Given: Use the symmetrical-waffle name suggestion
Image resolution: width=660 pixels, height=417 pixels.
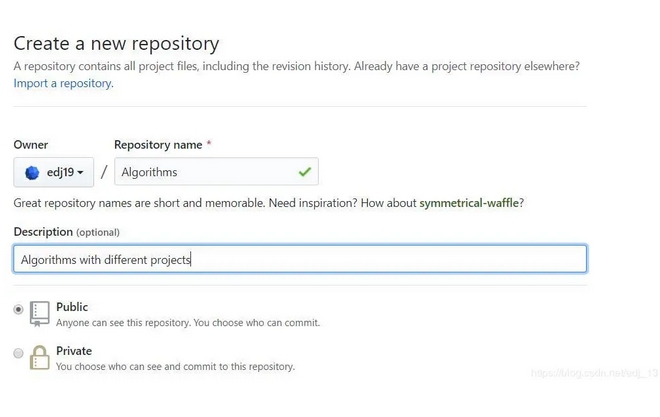Looking at the screenshot, I should click(x=469, y=203).
